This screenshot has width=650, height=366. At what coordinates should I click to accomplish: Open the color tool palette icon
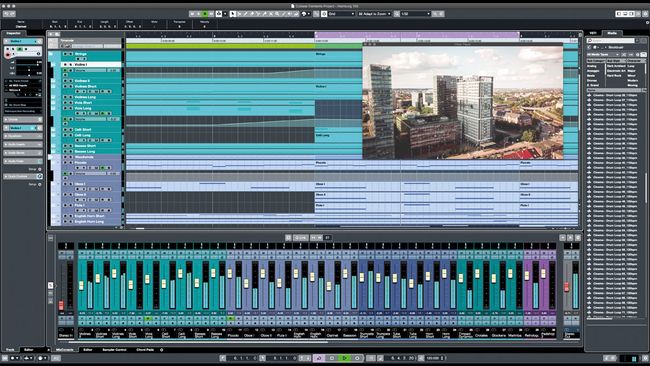[x=304, y=14]
